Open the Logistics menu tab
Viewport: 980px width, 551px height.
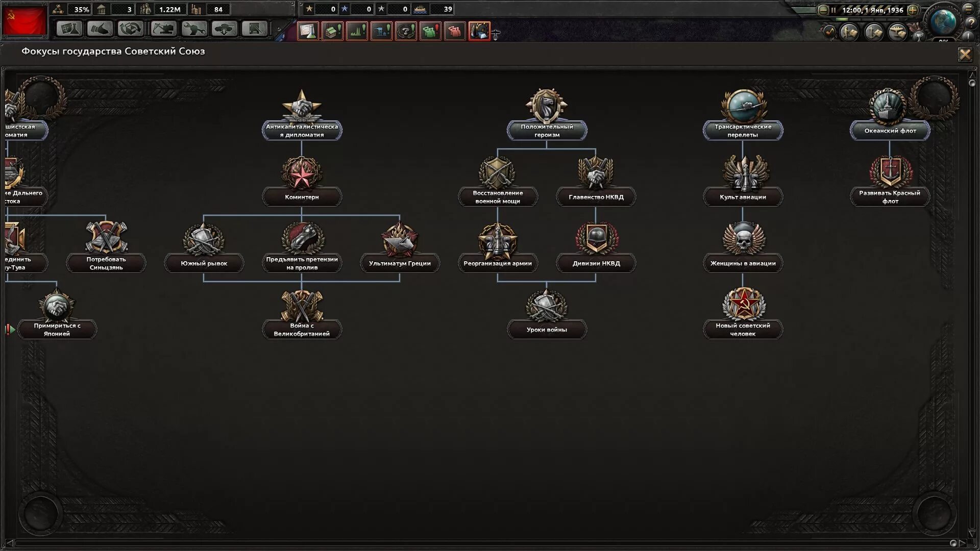point(255,29)
